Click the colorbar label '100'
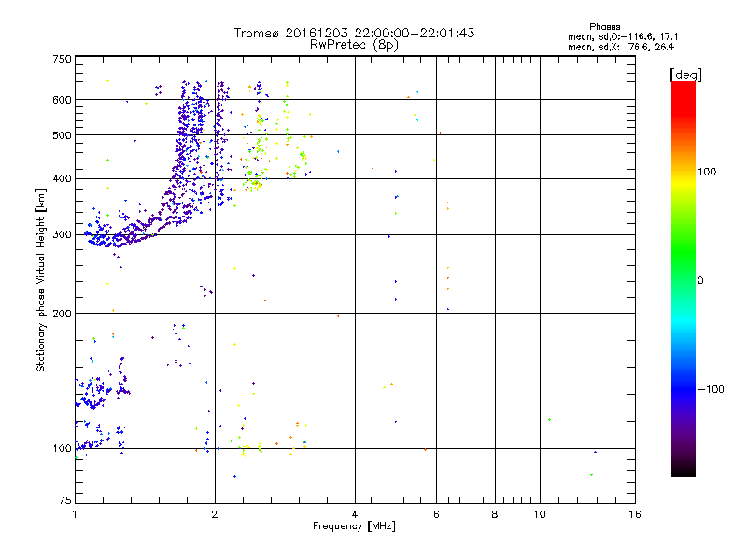 coord(707,172)
